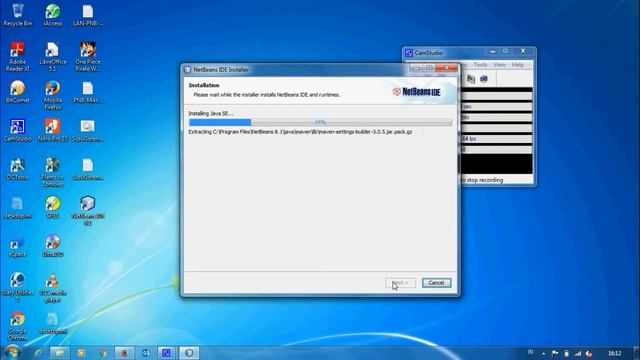The width and height of the screenshot is (640, 360).
Task: Open the Tools menu in CamStudio
Action: (x=480, y=64)
